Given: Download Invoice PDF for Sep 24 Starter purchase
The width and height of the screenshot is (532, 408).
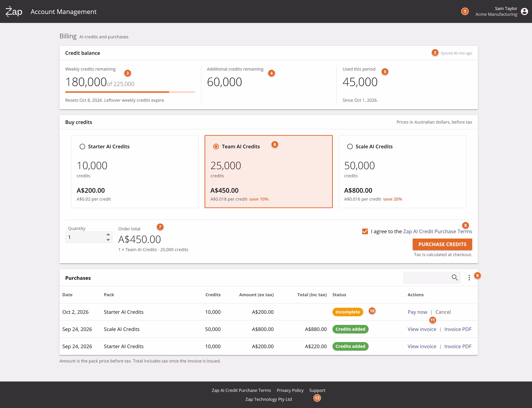Looking at the screenshot, I should click(458, 347).
